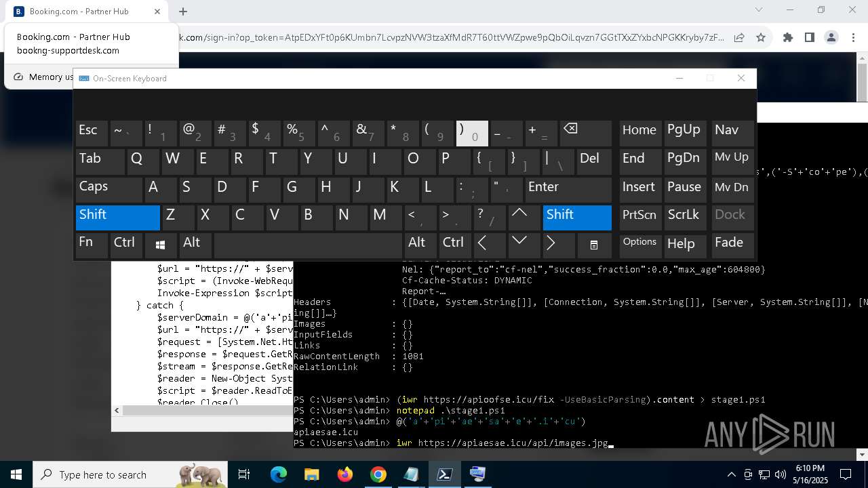
Task: Click the Fade key on keyboard
Action: click(x=732, y=245)
